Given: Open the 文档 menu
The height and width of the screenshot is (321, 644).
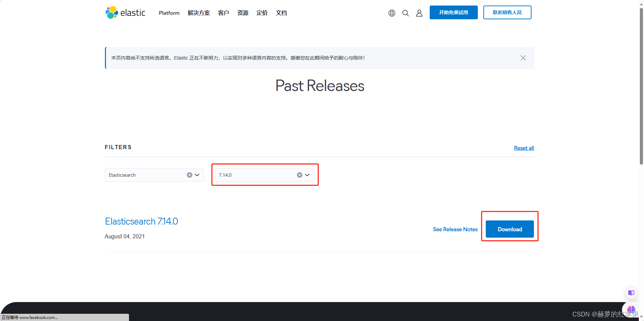Looking at the screenshot, I should coord(281,13).
